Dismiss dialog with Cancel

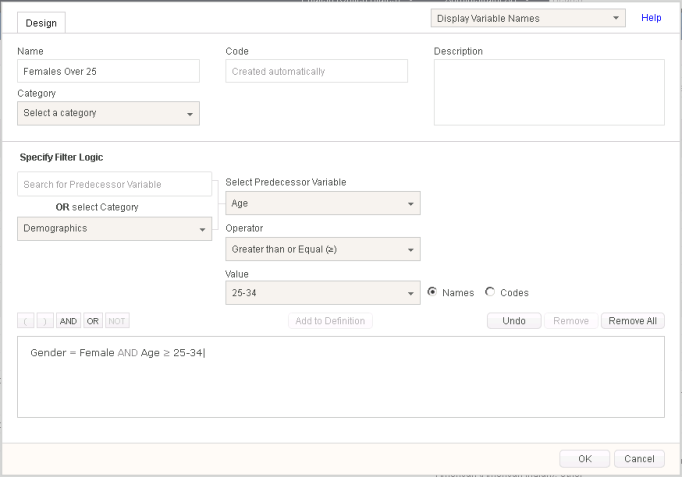click(x=639, y=459)
